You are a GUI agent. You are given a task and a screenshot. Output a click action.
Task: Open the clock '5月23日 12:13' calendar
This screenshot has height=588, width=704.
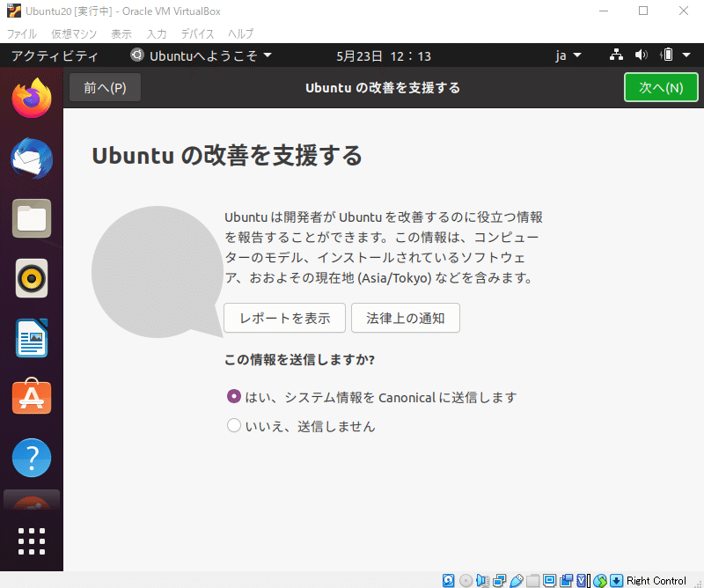384,56
